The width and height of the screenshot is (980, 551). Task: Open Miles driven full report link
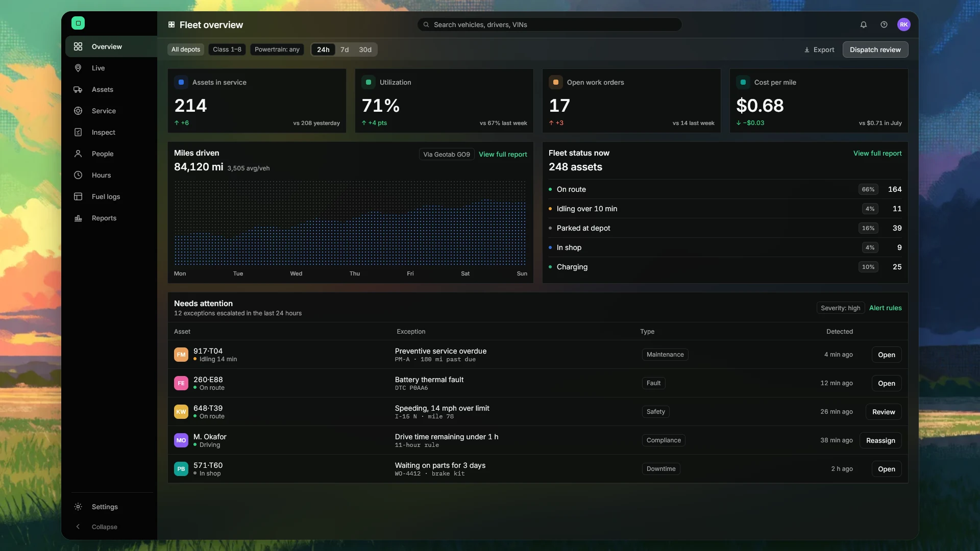(503, 154)
